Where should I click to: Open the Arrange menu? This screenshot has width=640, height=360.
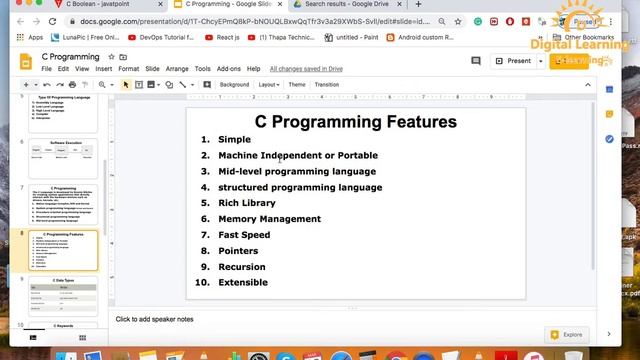click(177, 69)
